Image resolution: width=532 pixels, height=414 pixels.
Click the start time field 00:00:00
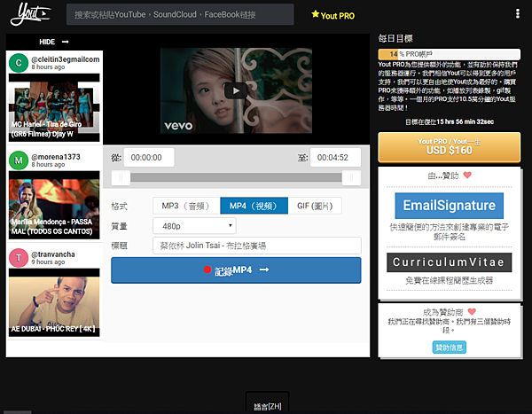point(149,158)
